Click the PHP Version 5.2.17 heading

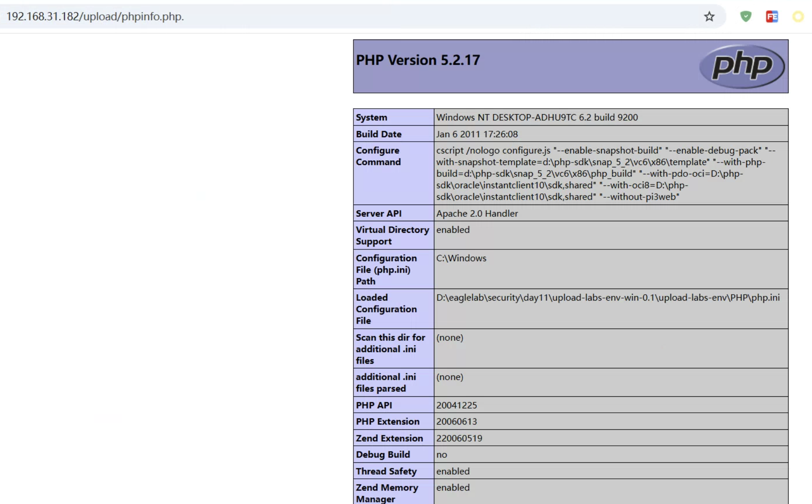[x=418, y=60]
